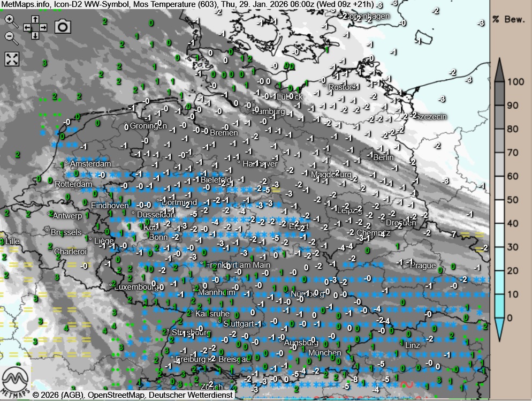532x401 pixels.
Task: Click the 0–10% cyan legend band
Action: tap(499, 306)
